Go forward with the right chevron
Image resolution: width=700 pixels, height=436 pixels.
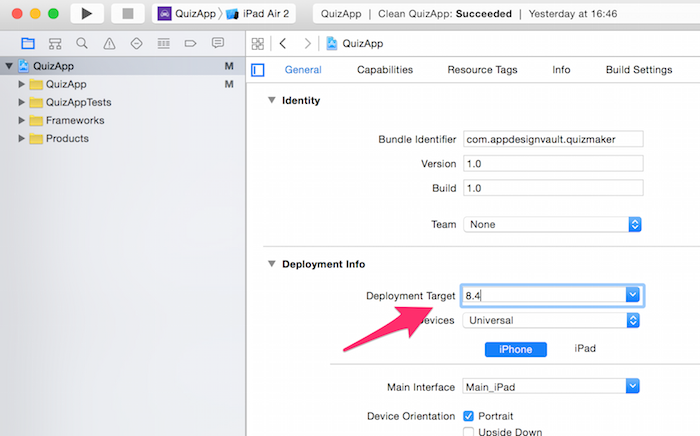click(307, 43)
